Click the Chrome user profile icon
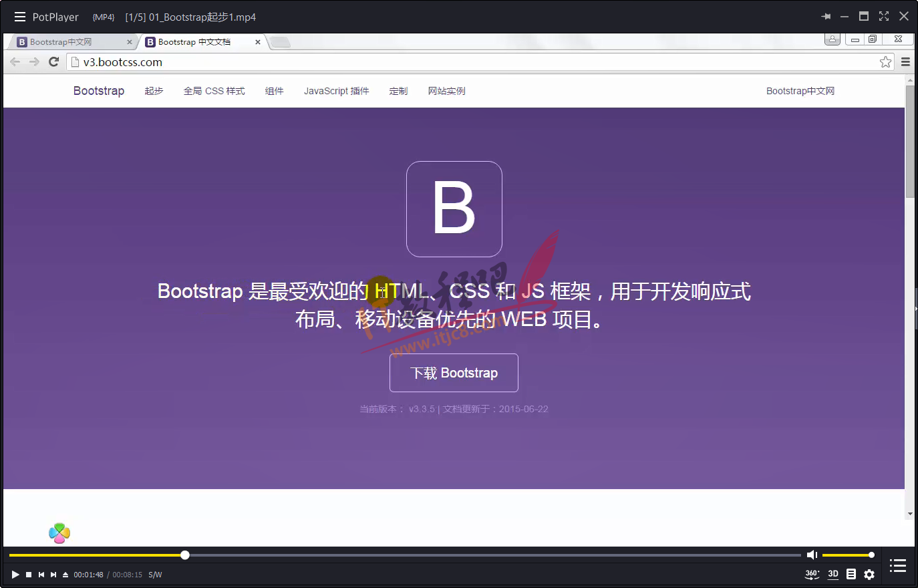The image size is (918, 588). [832, 39]
